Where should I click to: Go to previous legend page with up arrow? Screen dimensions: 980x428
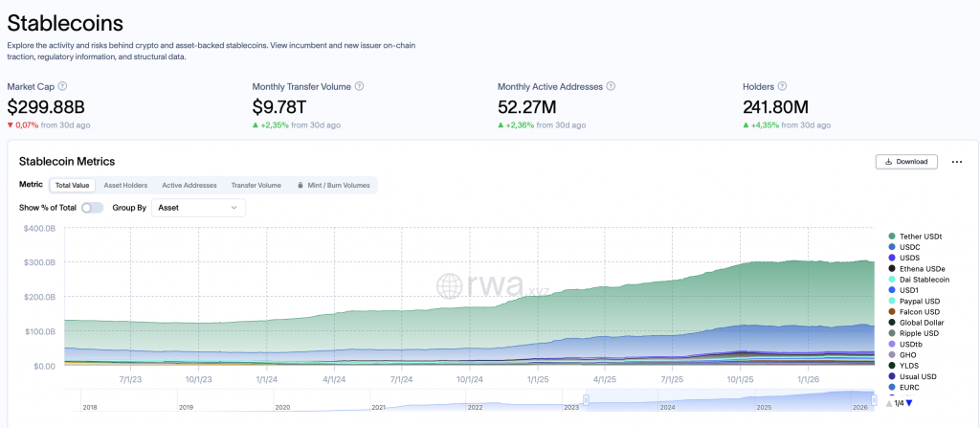(887, 403)
